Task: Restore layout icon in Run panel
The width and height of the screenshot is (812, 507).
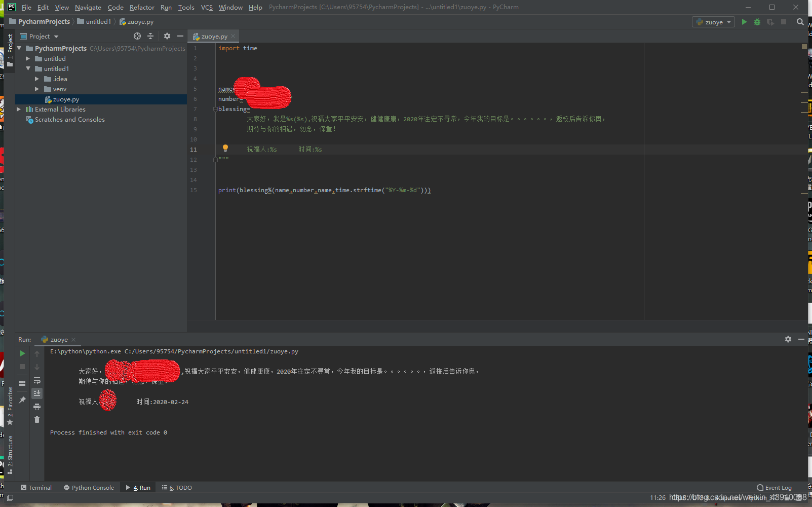Action: tap(22, 383)
